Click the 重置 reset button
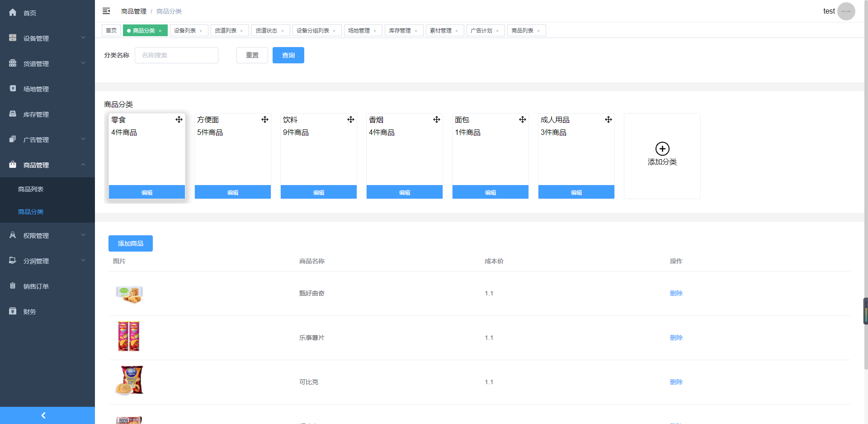 [x=252, y=55]
